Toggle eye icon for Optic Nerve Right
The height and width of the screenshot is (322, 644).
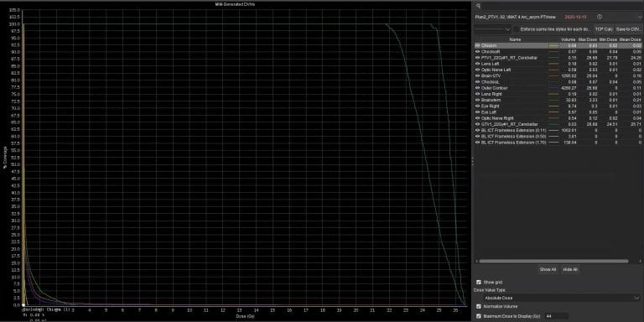(x=477, y=118)
